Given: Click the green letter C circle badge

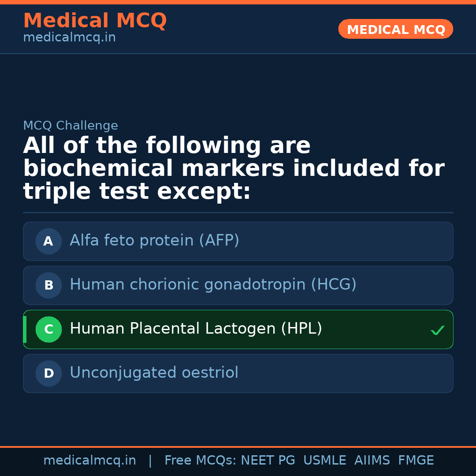Looking at the screenshot, I should (x=48, y=329).
